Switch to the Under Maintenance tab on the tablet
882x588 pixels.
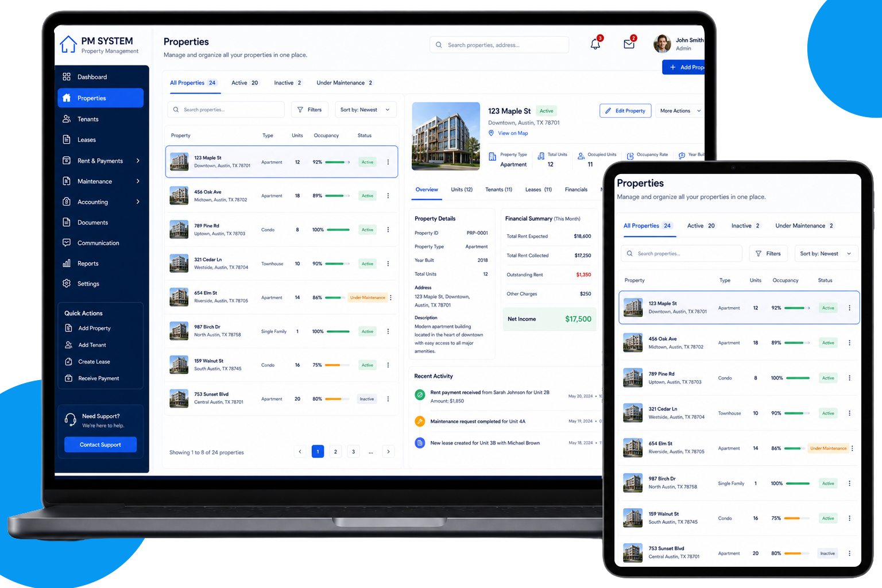(804, 226)
